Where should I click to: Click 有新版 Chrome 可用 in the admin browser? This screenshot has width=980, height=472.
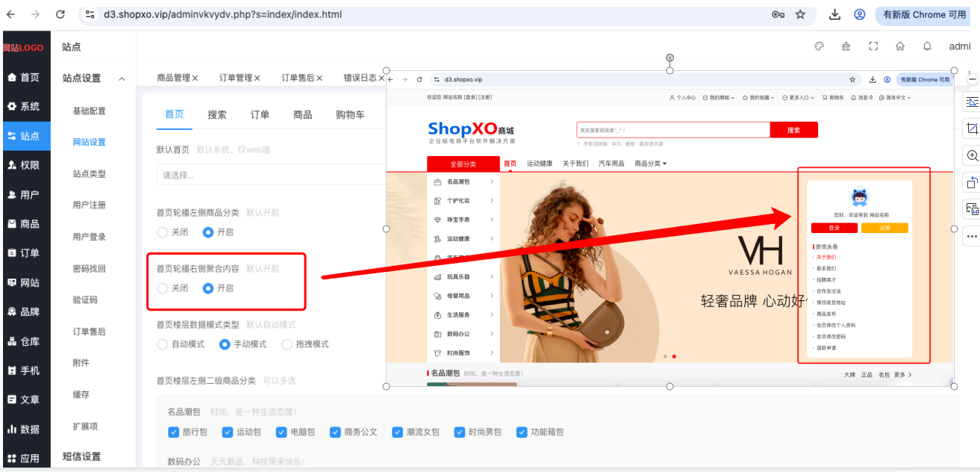pos(925,14)
